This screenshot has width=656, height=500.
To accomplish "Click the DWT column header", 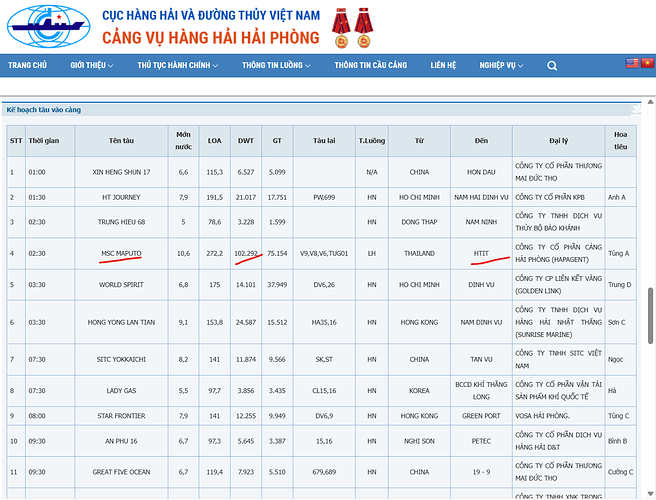I will [246, 141].
